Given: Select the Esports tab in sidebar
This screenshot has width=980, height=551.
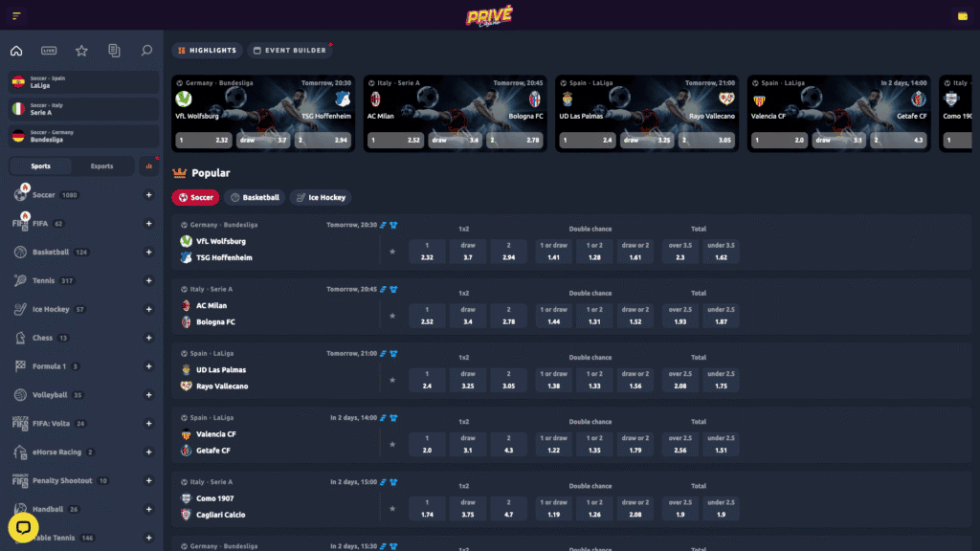Looking at the screenshot, I should [x=101, y=166].
